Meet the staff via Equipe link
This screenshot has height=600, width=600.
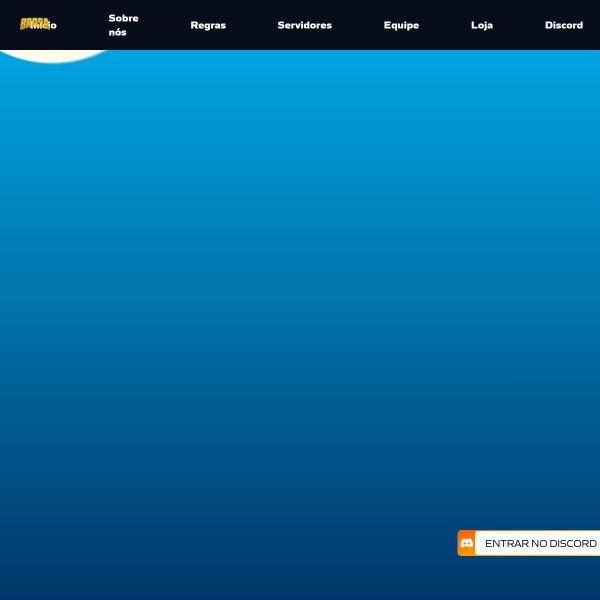(401, 25)
